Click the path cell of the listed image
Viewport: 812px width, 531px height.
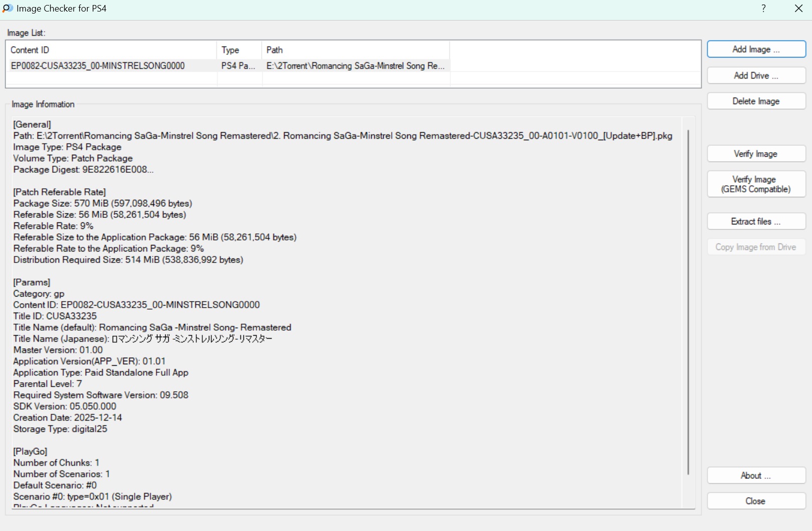pos(355,66)
